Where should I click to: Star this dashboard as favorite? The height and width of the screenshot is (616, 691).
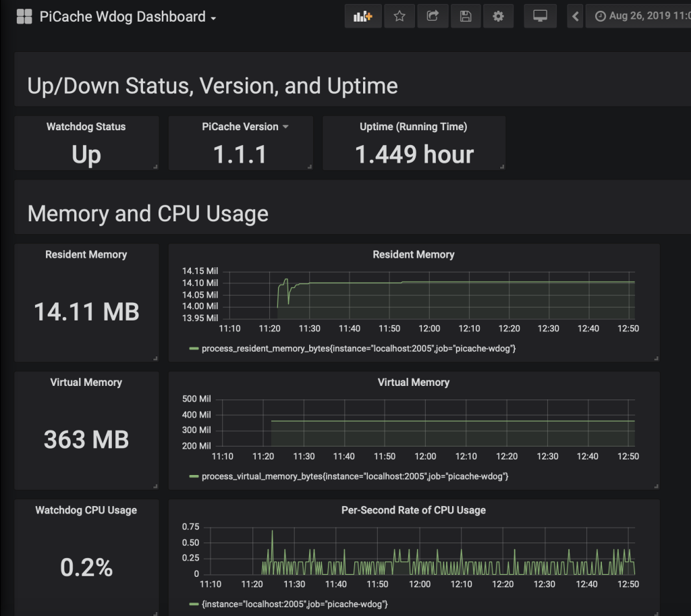coord(399,16)
